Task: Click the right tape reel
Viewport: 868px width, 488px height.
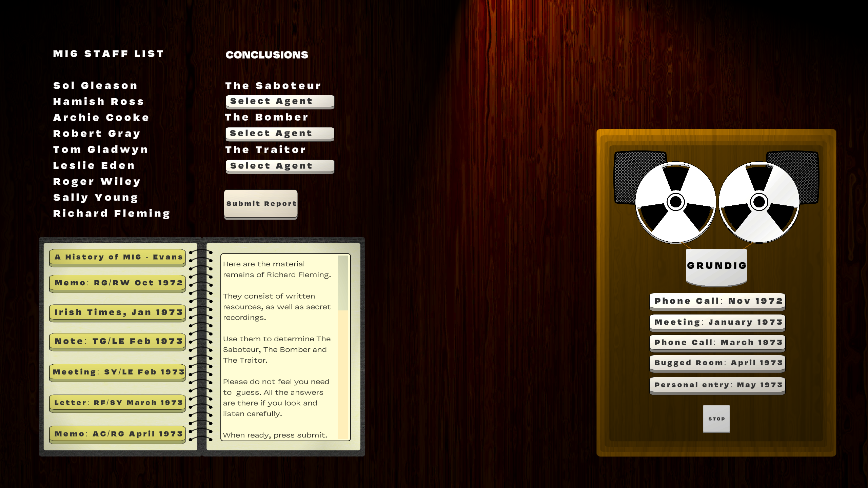Action: (x=759, y=202)
